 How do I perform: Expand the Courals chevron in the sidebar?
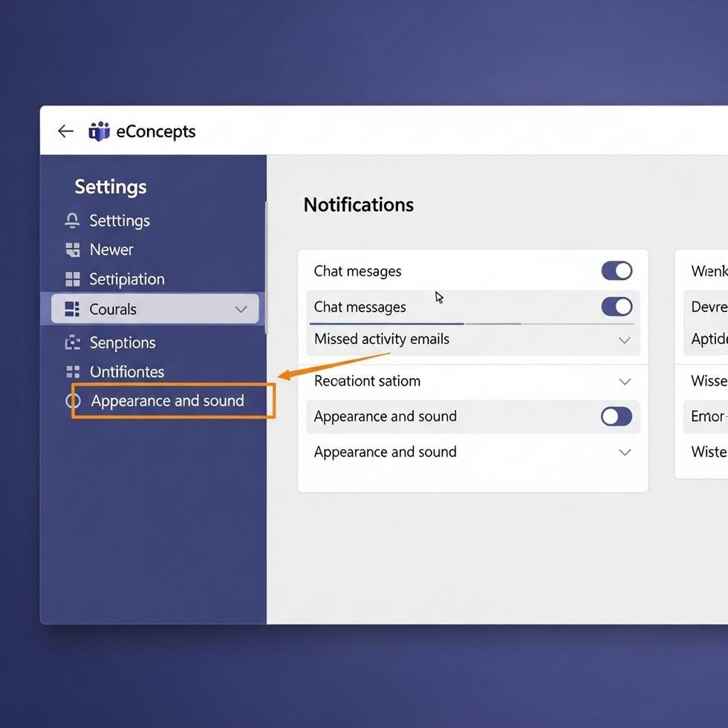pyautogui.click(x=241, y=309)
